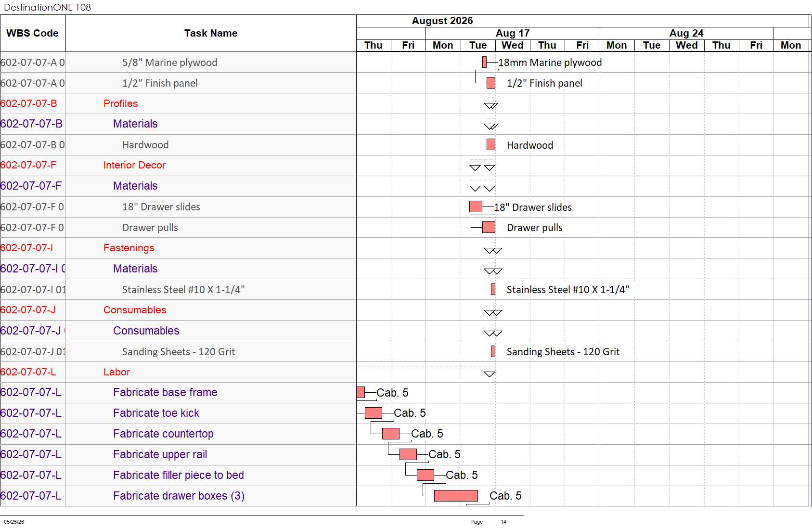The height and width of the screenshot is (528, 812).
Task: Click the summary marker in the Labor row
Action: tap(490, 374)
